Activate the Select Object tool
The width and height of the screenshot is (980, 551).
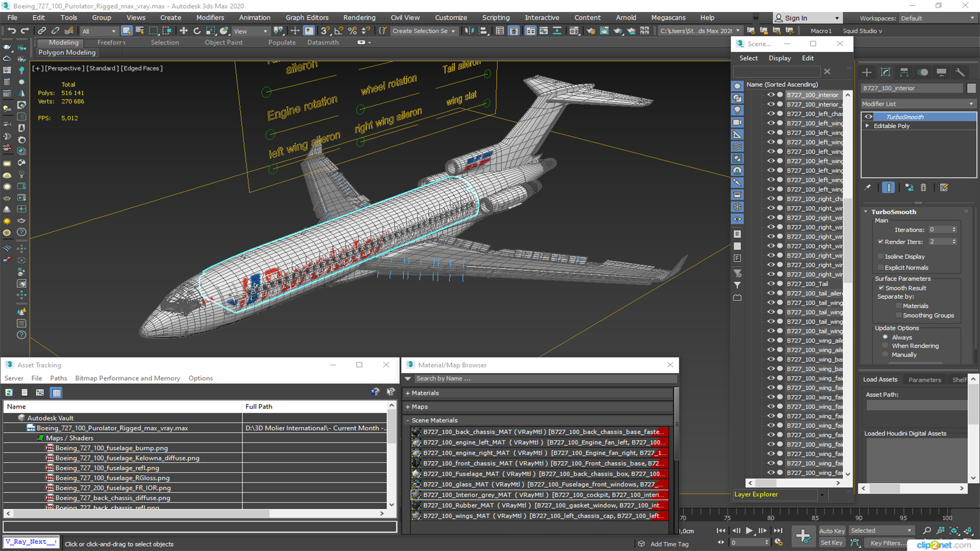126,31
